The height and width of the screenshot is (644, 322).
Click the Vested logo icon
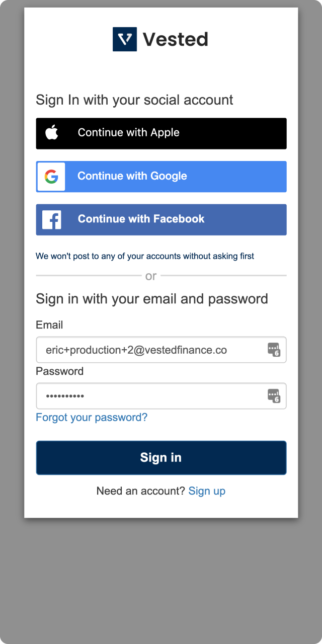tap(125, 39)
